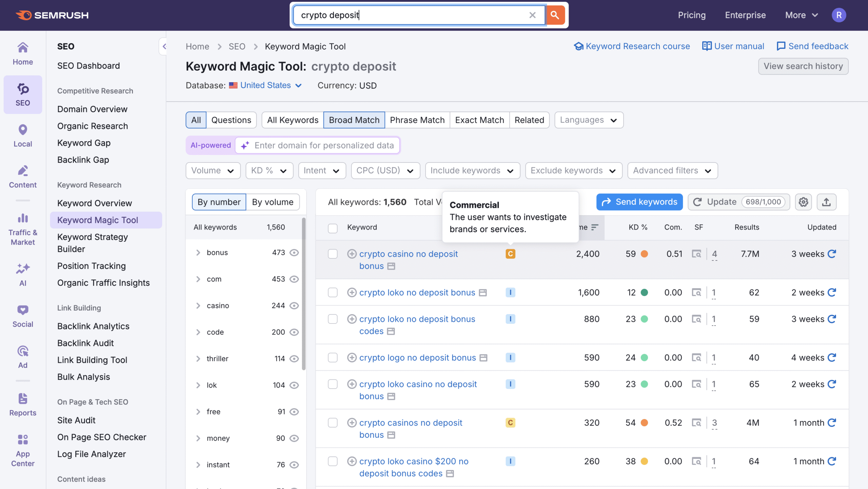Open Reports section icon
This screenshot has height=489, width=868.
click(x=23, y=405)
